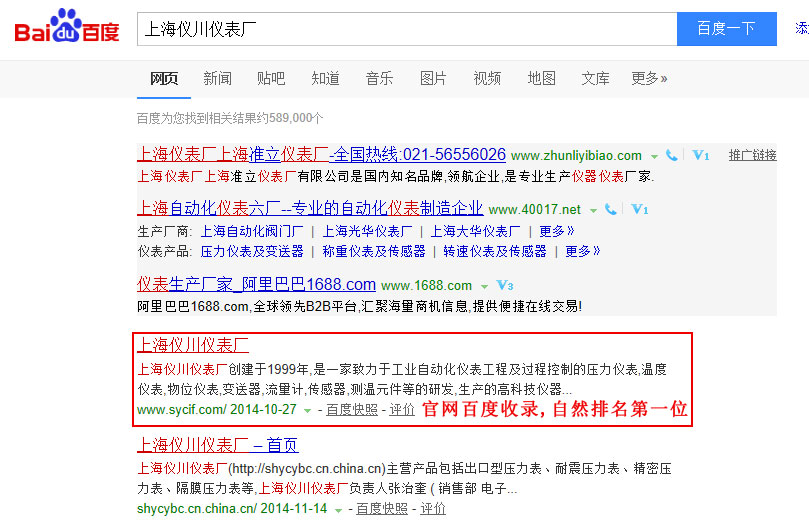The image size is (809, 526).
Task: Open the 转速仪表及传感器 link
Action: [x=495, y=251]
